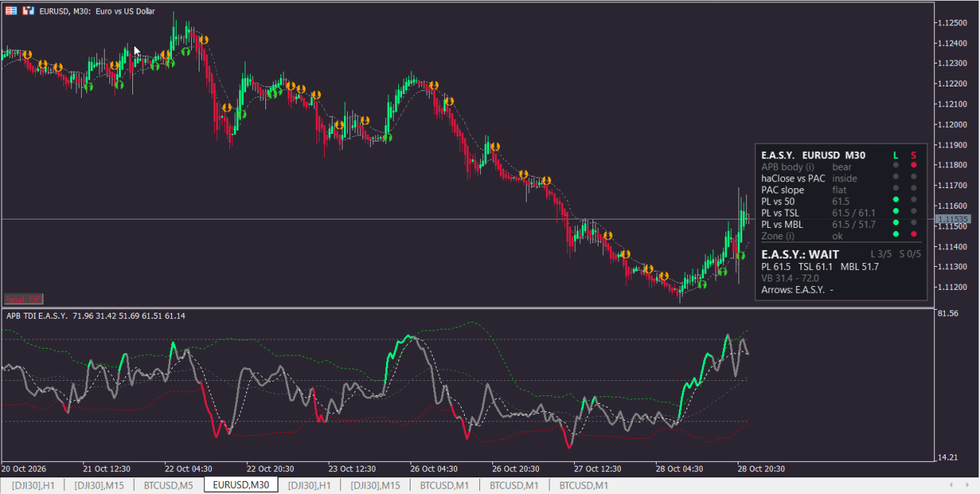This screenshot has width=980, height=494.
Task: Click the S 0/5 score text
Action: coord(910,254)
